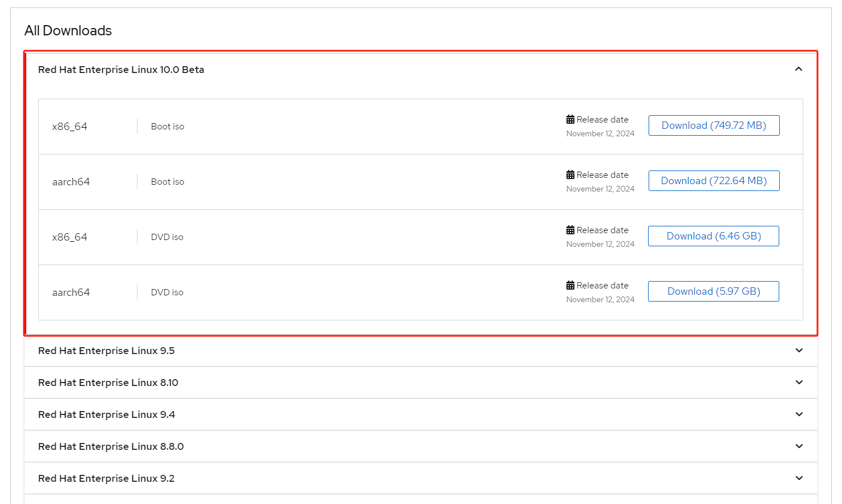Screen dimensions: 842x504
Task: Expand Red Hat Enterprise Linux 9.5 chevron
Action: click(x=799, y=351)
